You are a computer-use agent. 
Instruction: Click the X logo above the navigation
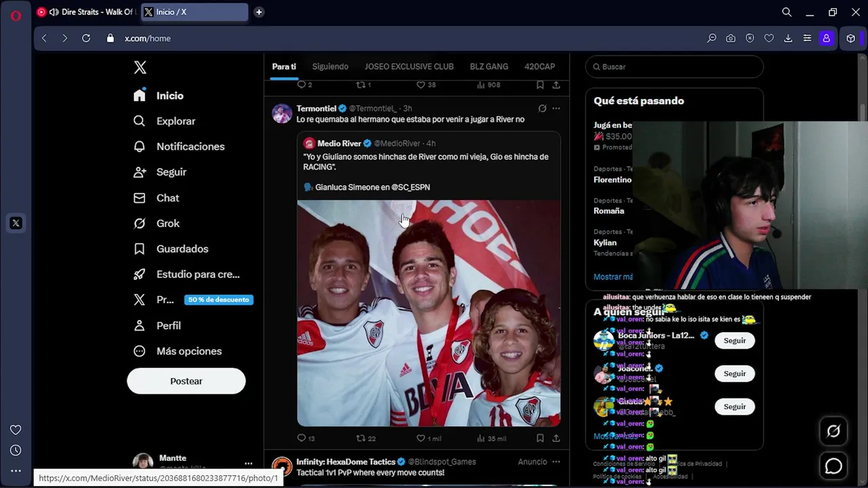pos(140,67)
